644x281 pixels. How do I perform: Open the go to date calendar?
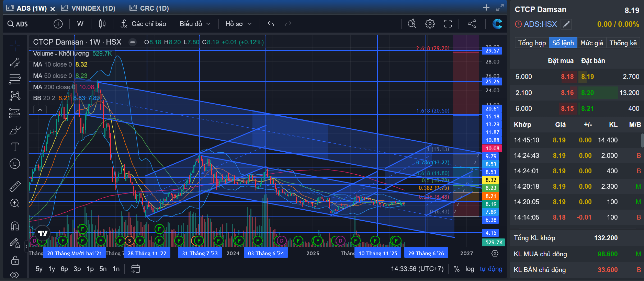135,269
